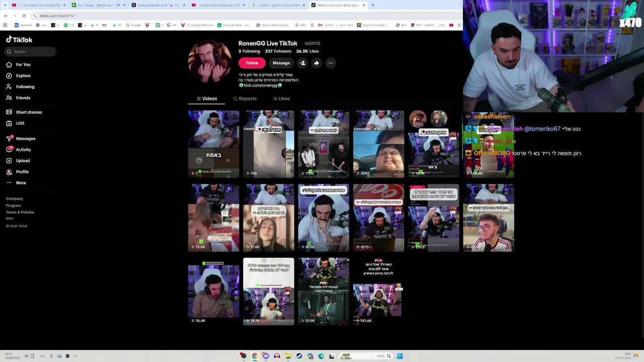
Task: Open the kick.com/ronengg bio link
Action: tap(260, 85)
